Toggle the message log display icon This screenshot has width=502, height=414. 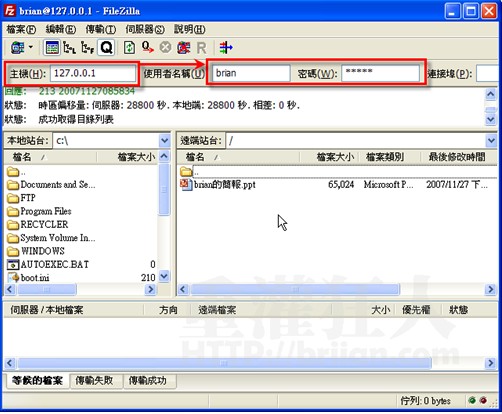(x=52, y=48)
